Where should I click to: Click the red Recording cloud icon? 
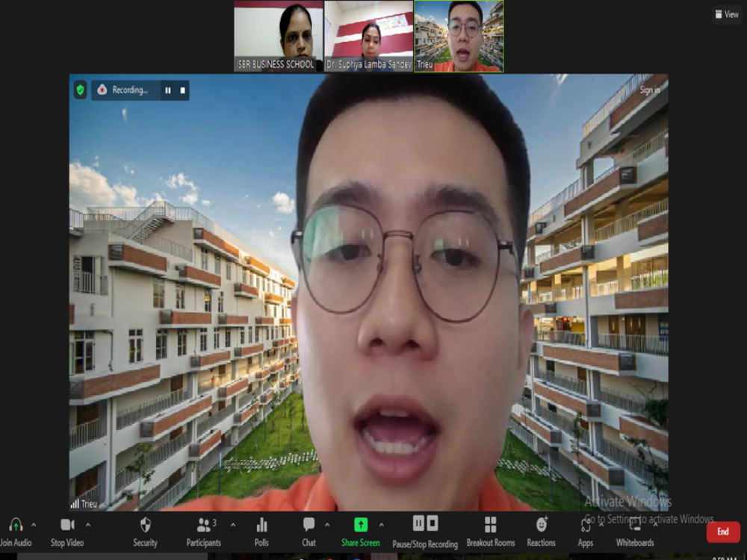click(x=102, y=90)
